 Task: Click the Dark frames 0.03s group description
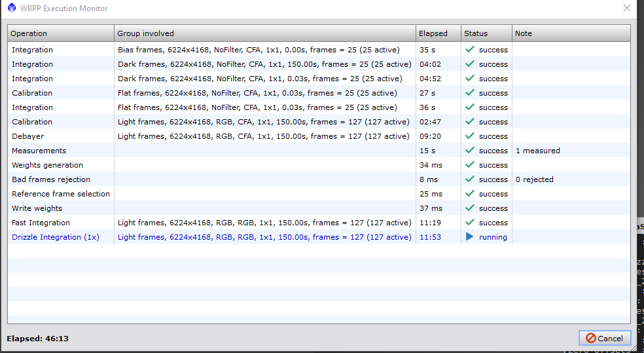pyautogui.click(x=260, y=79)
